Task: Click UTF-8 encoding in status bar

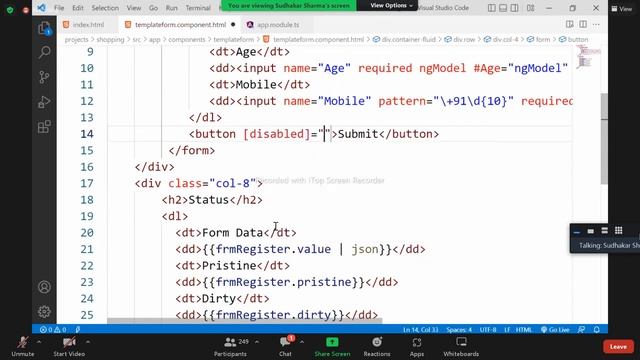Action: (488, 329)
